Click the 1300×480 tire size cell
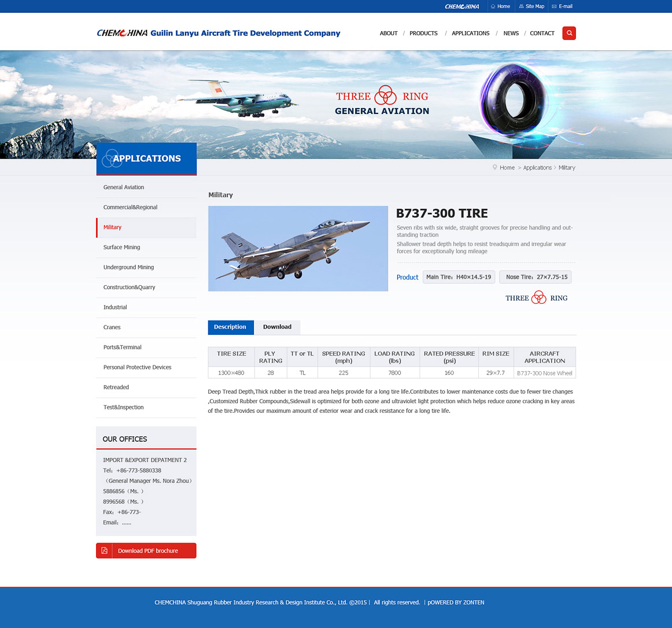The image size is (672, 628). [231, 373]
